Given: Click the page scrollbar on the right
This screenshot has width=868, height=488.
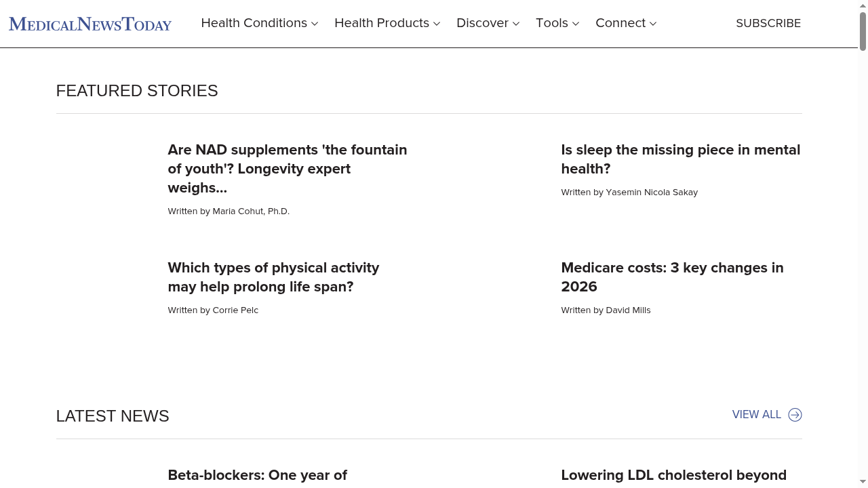Looking at the screenshot, I should pos(863,27).
